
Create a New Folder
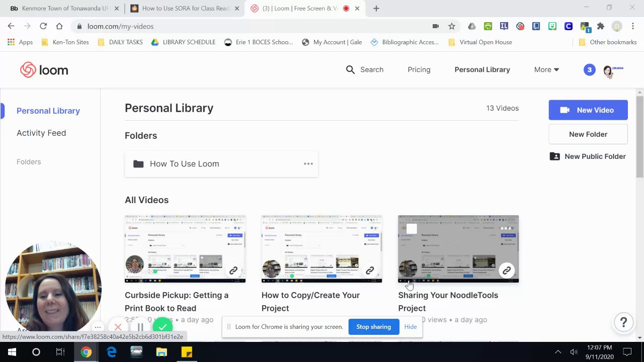(x=588, y=134)
